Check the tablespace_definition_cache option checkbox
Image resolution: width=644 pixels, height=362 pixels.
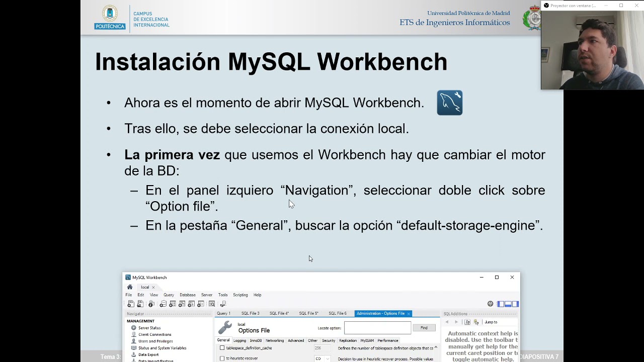point(222,348)
